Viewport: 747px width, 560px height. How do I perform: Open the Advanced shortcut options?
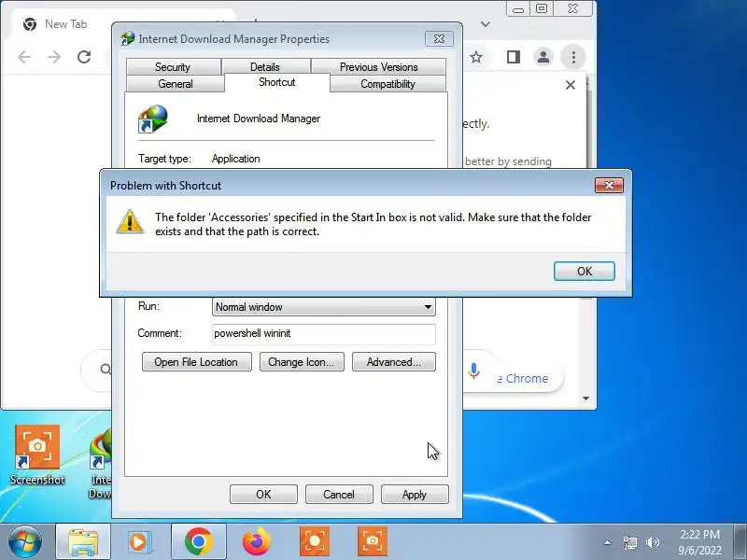(393, 362)
